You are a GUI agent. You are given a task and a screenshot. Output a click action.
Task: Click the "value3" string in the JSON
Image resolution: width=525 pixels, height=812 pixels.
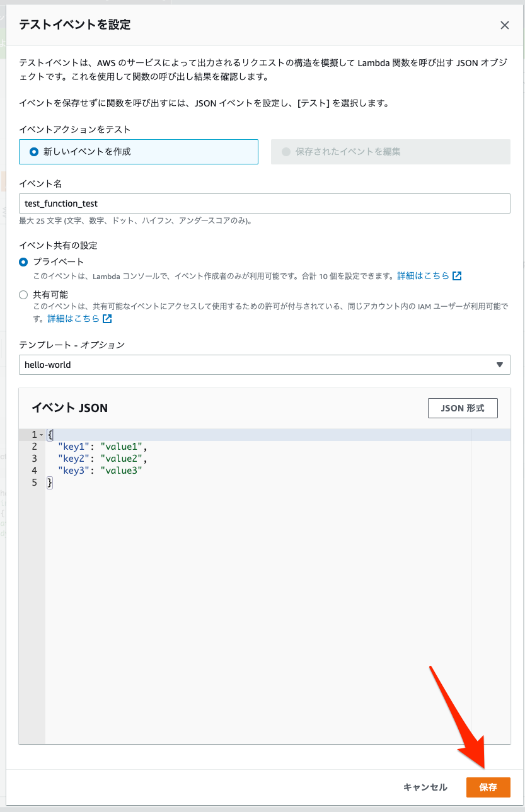(x=121, y=470)
